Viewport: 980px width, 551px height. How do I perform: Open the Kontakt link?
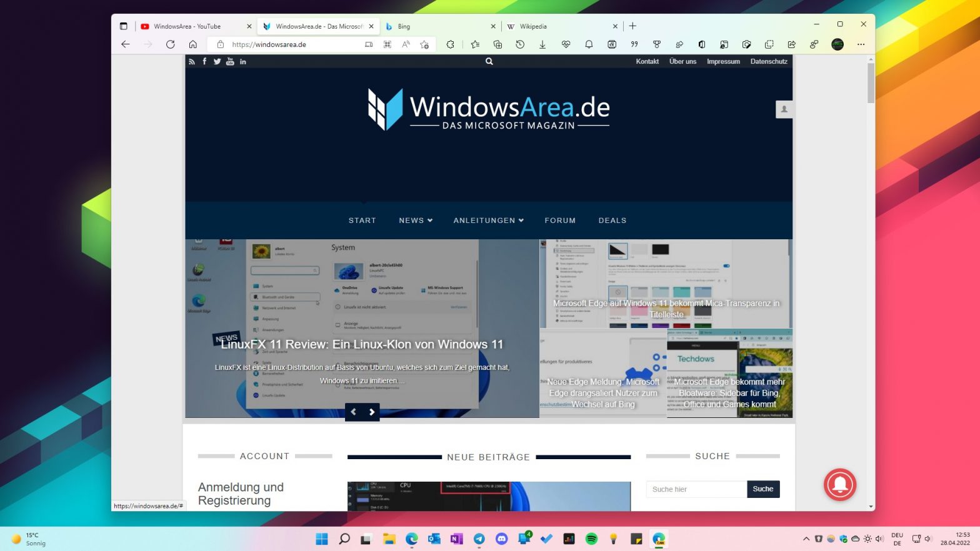pos(647,61)
